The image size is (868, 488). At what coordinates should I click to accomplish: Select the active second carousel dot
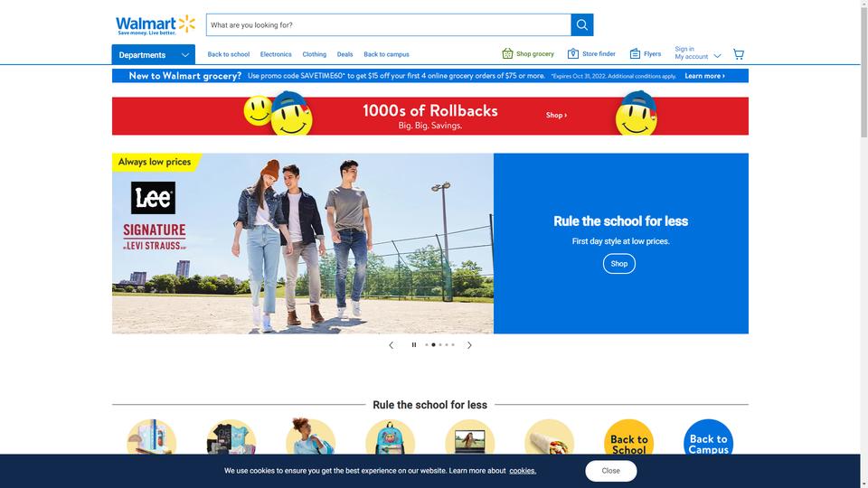click(433, 344)
